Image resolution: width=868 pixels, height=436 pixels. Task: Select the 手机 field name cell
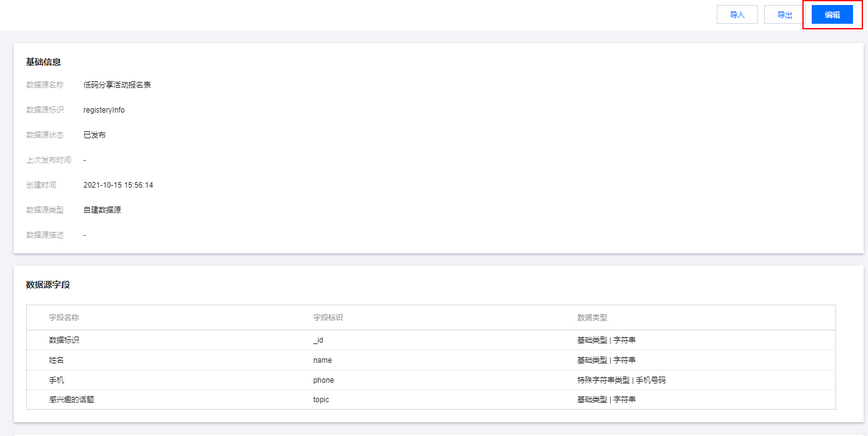[x=57, y=380]
